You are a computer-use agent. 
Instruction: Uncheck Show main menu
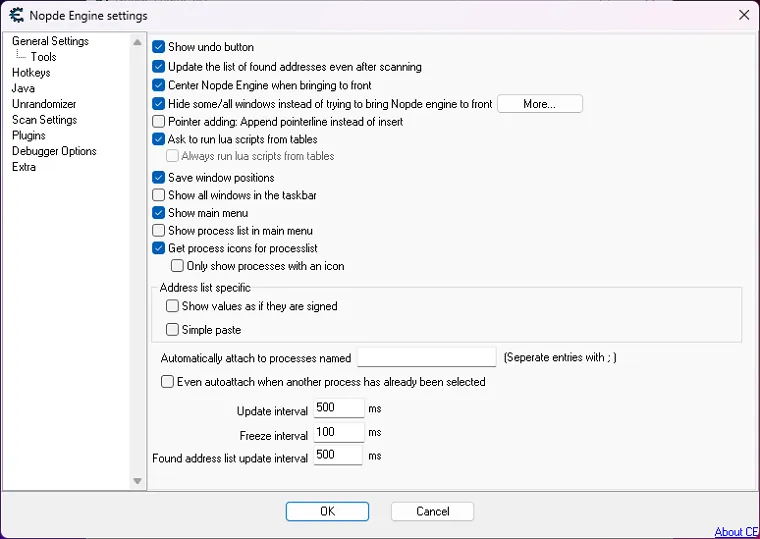158,213
